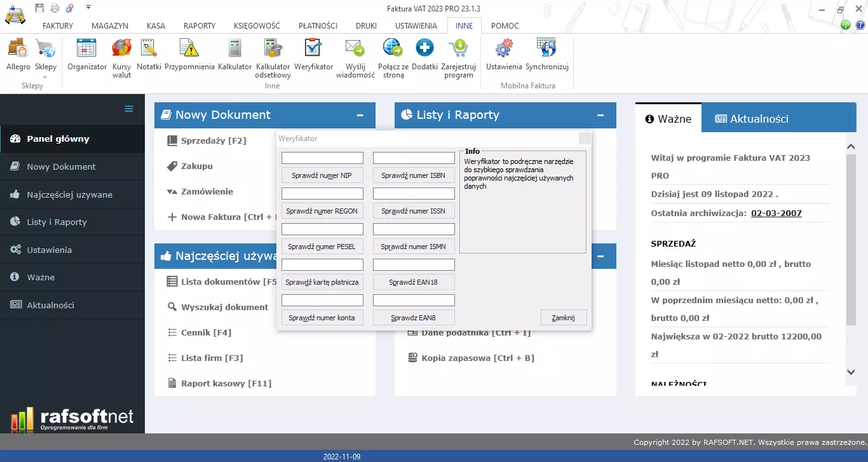Screen dimensions: 868x462
Task: Collapse the Nowy Dokument panel
Action: [360, 116]
